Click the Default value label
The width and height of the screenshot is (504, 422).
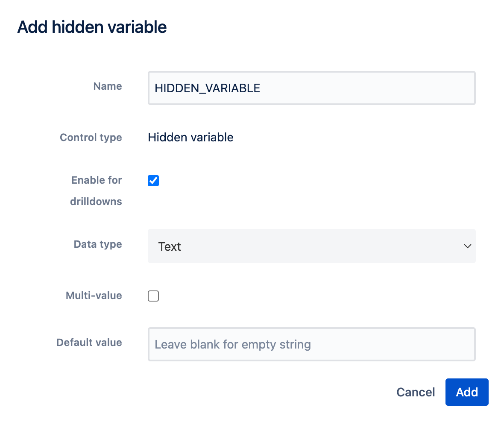(89, 342)
